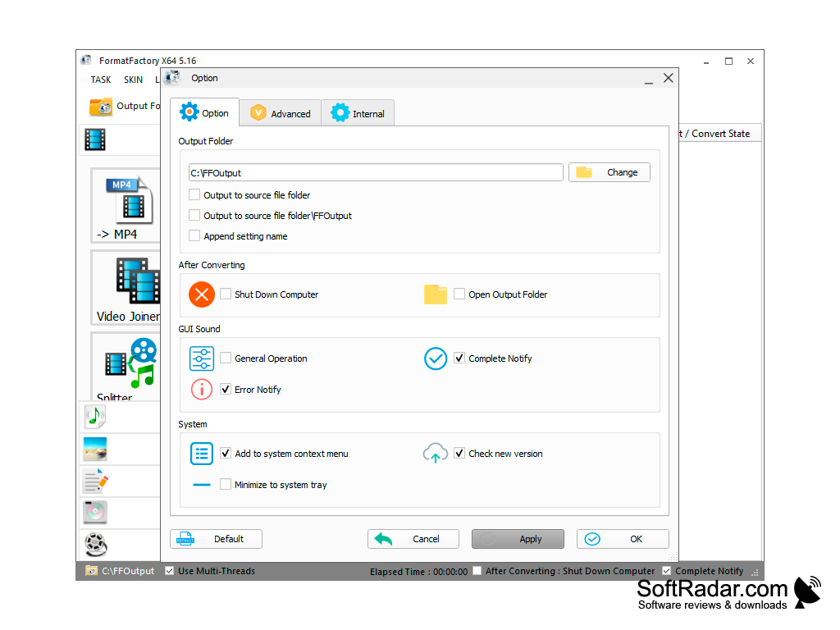Click the -> MP4 conversion icon
This screenshot has width=840, height=630.
point(126,205)
